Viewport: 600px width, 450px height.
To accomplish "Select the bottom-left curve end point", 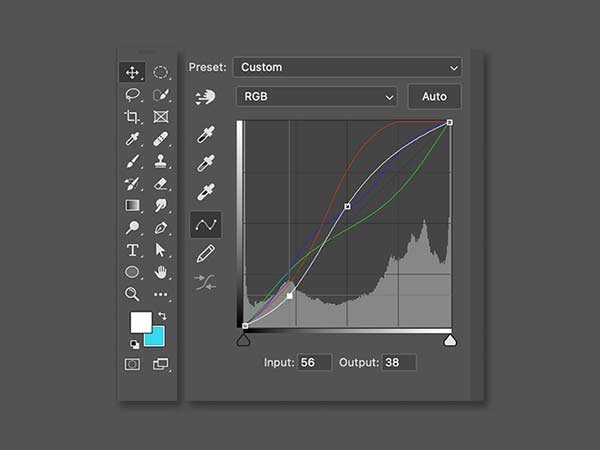I will [x=245, y=326].
